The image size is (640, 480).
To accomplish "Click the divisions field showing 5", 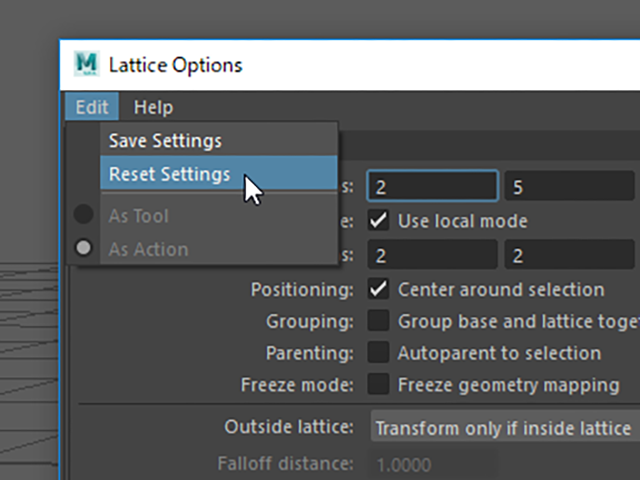I will pos(570,187).
